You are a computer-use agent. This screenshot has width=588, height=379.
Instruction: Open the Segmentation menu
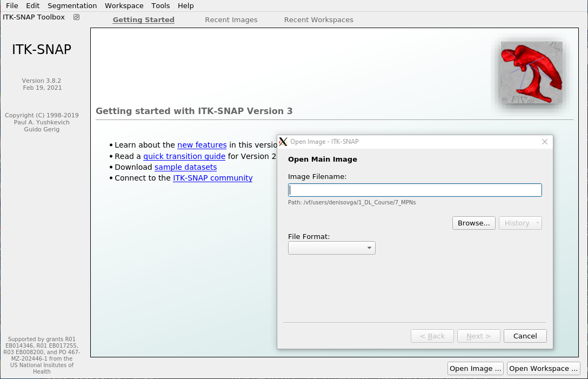click(x=72, y=5)
